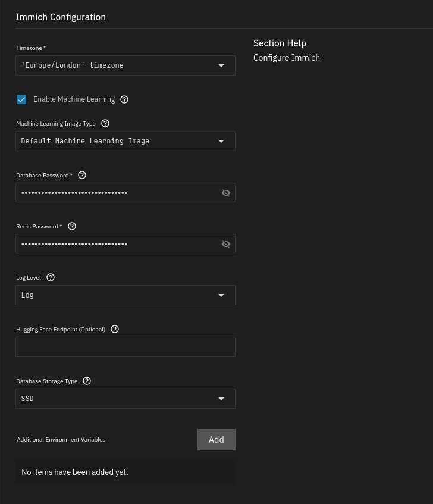
Task: Open the Log Level dropdown
Action: [x=125, y=295]
